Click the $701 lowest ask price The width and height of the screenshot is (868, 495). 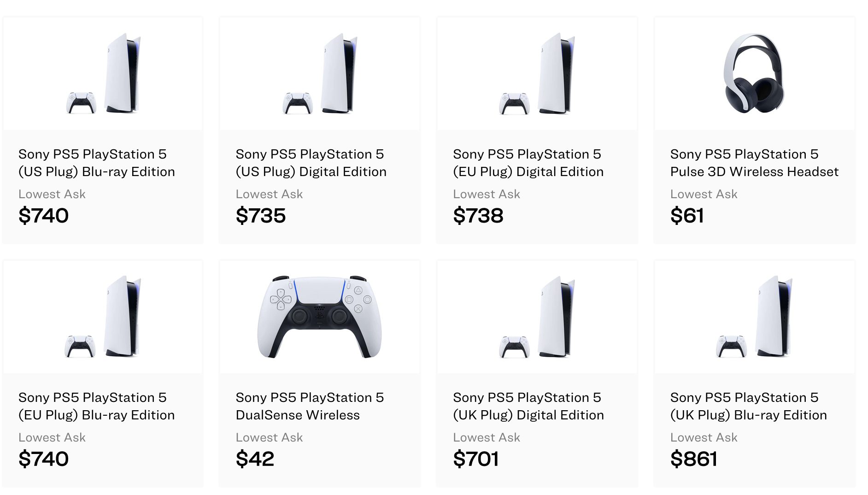pos(476,459)
